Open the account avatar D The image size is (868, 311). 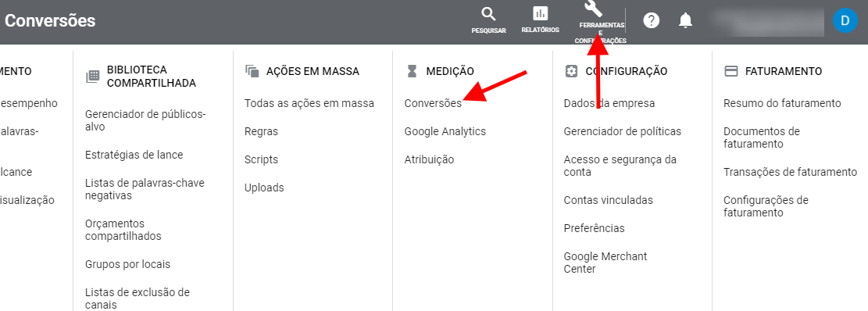[845, 20]
